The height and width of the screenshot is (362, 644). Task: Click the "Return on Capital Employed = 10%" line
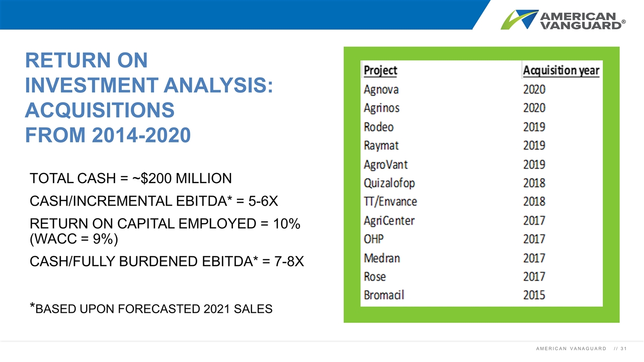(x=166, y=225)
